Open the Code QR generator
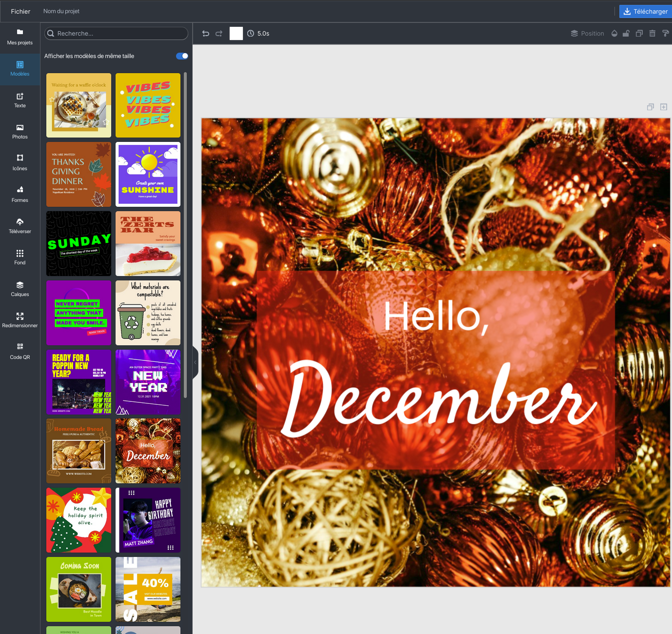 click(x=20, y=352)
